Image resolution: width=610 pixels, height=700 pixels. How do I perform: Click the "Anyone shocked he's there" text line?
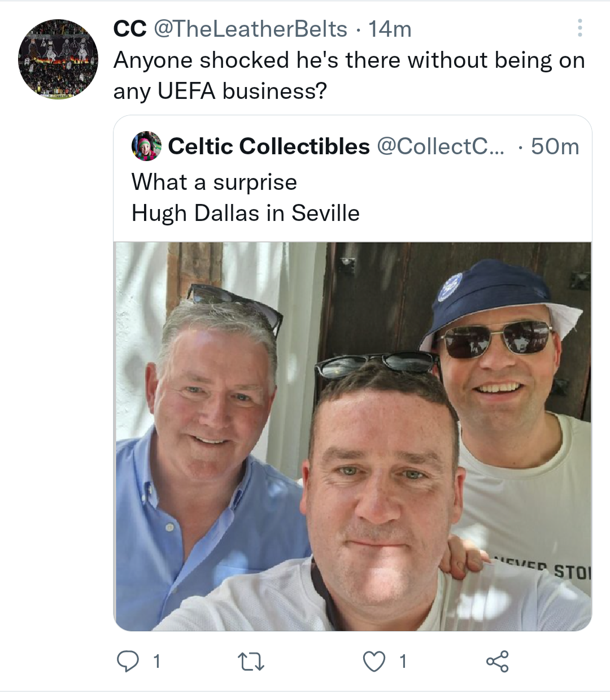349,60
